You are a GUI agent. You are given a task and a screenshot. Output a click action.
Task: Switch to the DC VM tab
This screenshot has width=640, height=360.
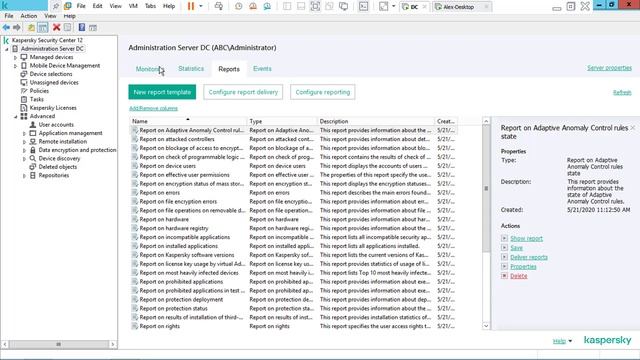click(414, 7)
